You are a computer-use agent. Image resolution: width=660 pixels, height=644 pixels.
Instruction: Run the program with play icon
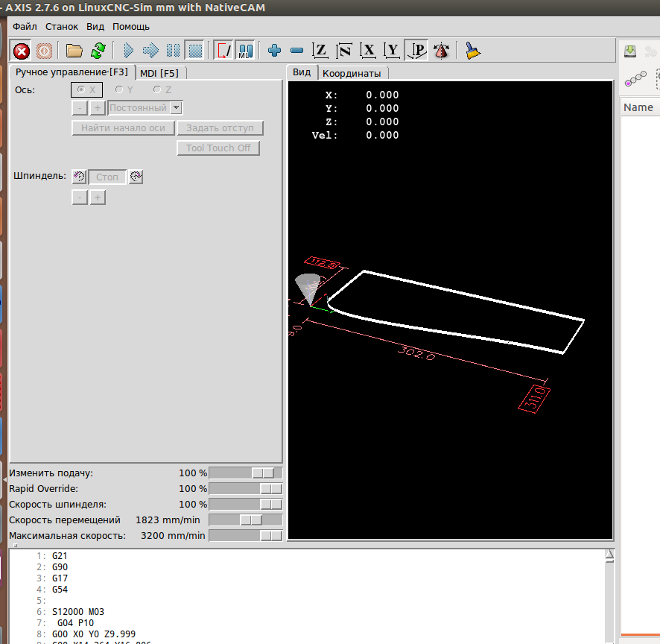[128, 51]
